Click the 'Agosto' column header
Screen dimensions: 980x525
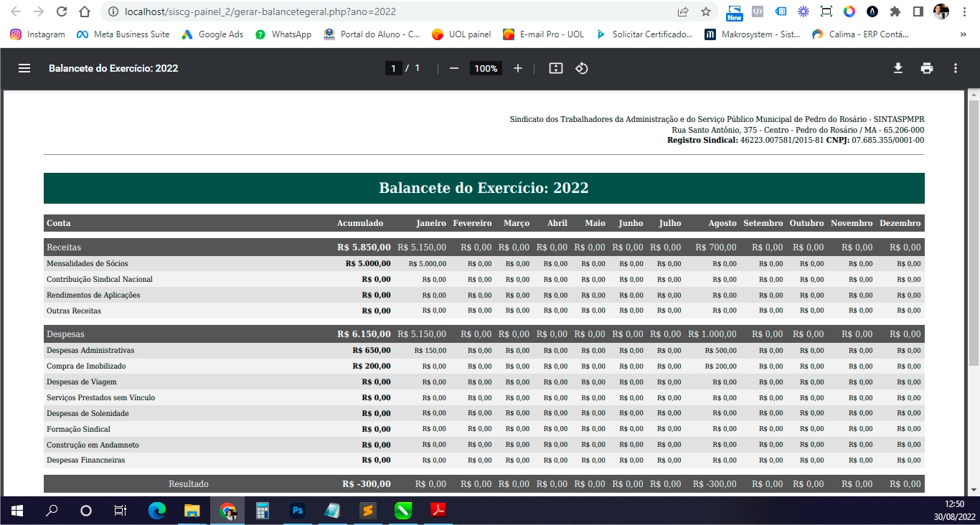[722, 223]
